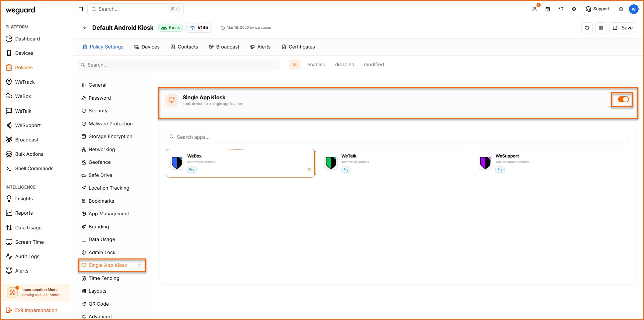Open the settings gear icon
The height and width of the screenshot is (320, 644).
574,9
